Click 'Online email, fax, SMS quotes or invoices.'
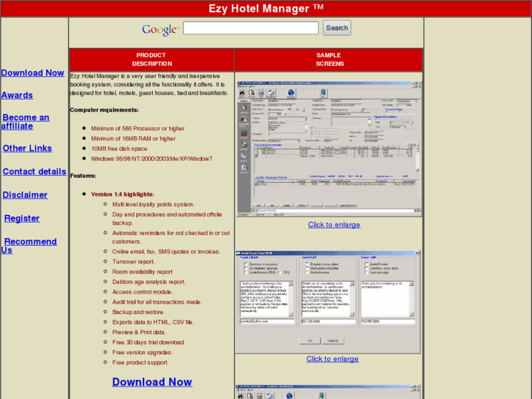The width and height of the screenshot is (532, 399). (x=166, y=252)
